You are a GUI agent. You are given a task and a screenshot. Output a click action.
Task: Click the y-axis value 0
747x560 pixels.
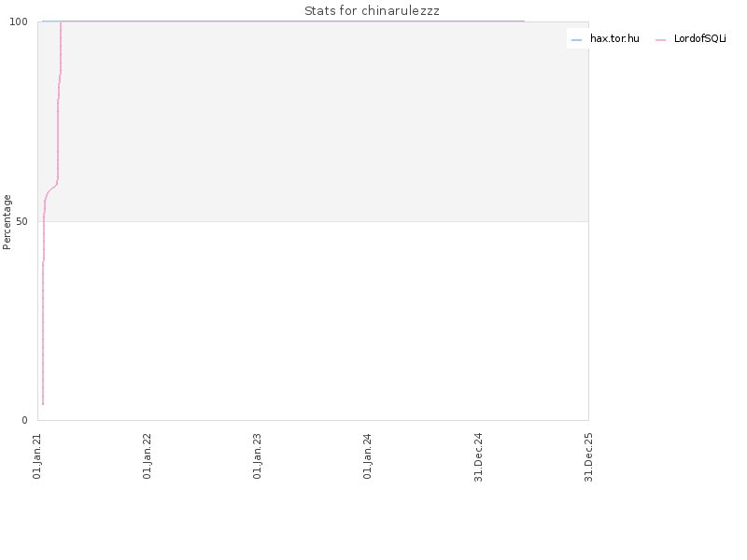(x=25, y=420)
